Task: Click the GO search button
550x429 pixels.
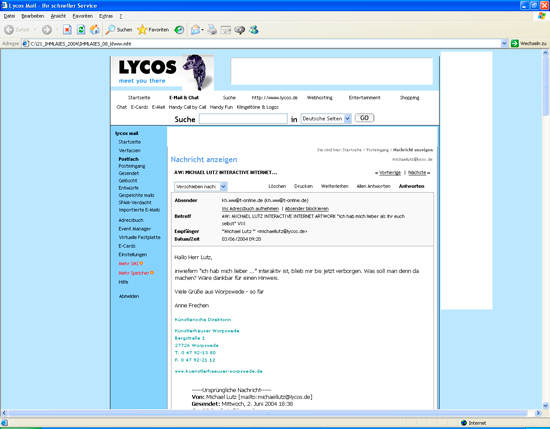Action: tap(364, 118)
